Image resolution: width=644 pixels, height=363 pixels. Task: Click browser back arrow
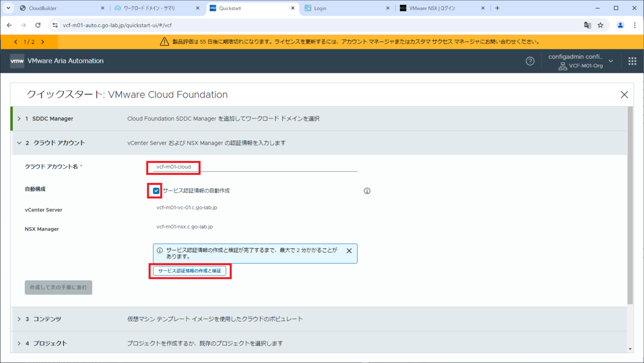pyautogui.click(x=9, y=25)
